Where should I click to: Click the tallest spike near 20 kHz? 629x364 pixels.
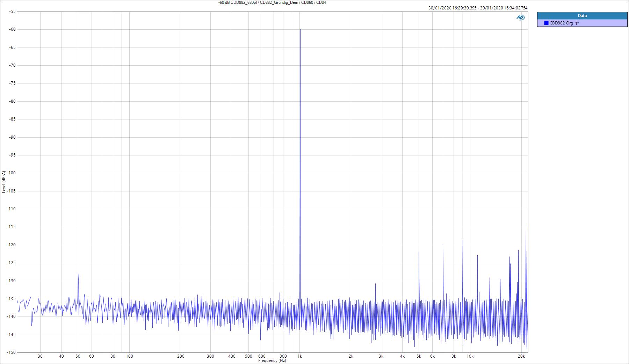click(x=526, y=226)
